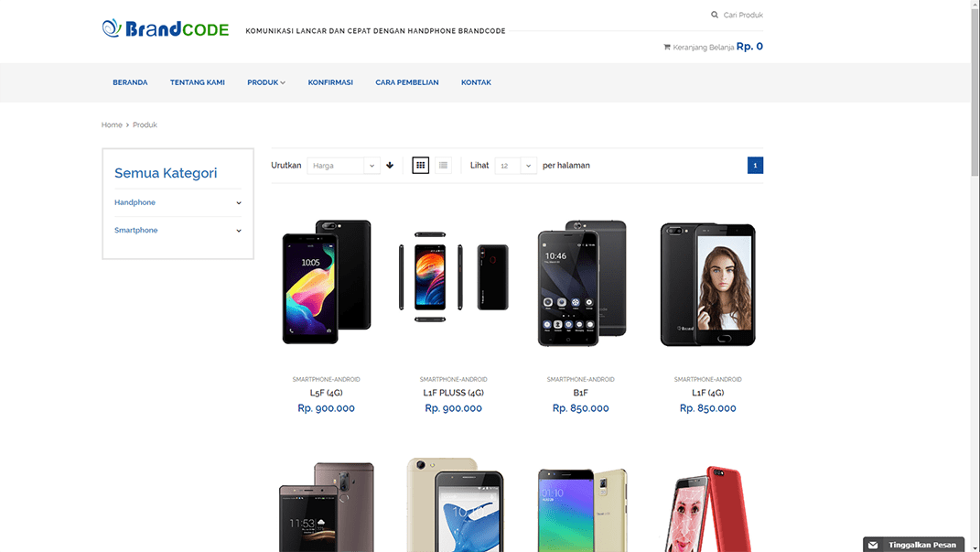Open the items per page dropdown

pos(515,166)
